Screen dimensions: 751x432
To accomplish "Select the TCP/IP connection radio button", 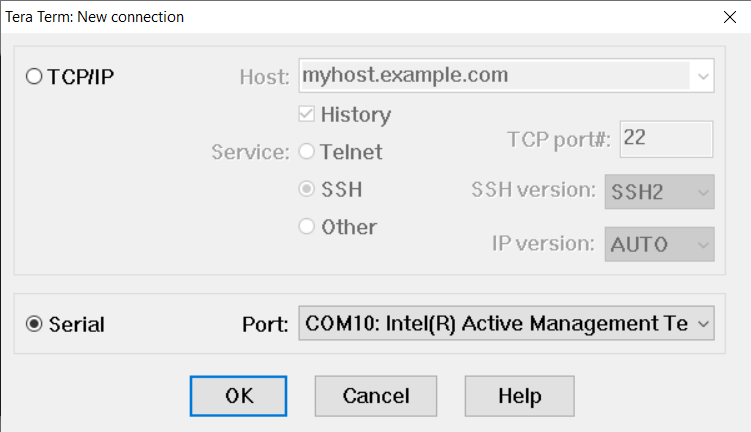I will tap(35, 76).
